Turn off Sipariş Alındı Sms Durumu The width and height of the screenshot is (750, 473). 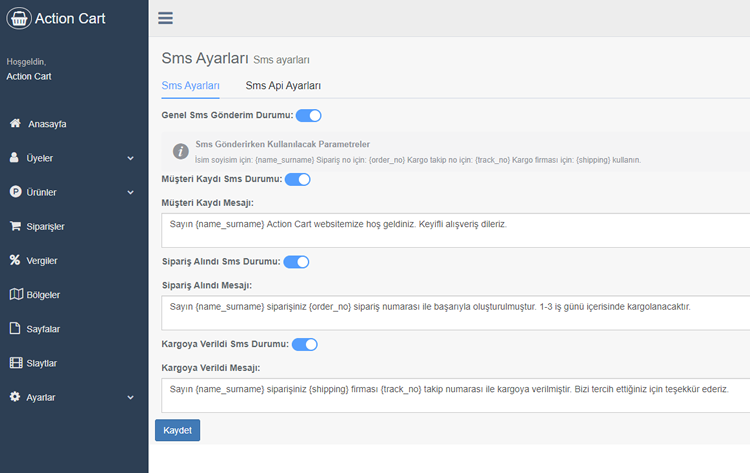tap(296, 262)
